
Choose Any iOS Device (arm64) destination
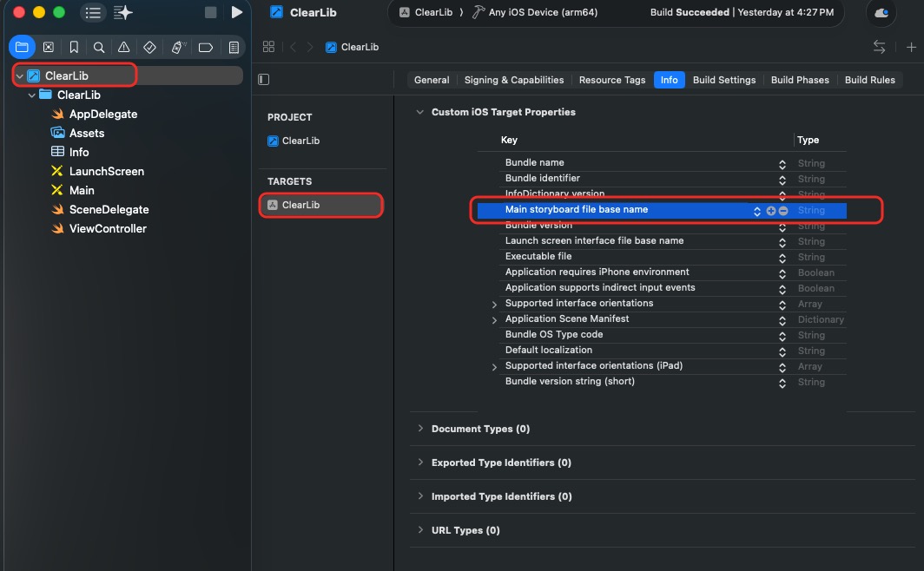(535, 12)
